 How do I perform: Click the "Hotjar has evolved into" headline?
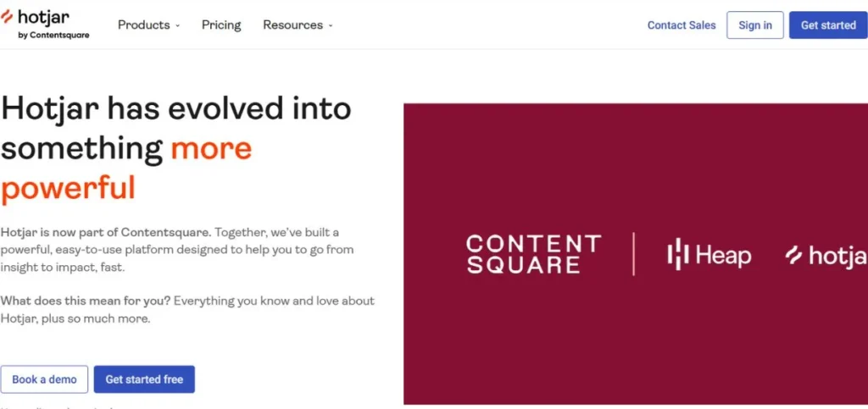tap(176, 108)
